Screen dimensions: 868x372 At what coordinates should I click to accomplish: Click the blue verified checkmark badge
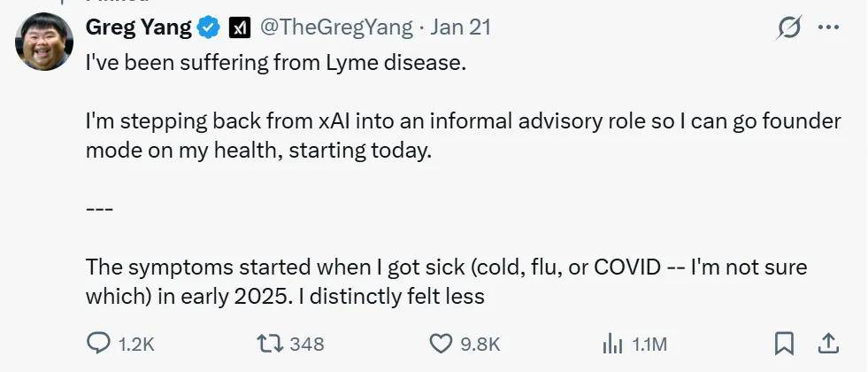click(209, 28)
